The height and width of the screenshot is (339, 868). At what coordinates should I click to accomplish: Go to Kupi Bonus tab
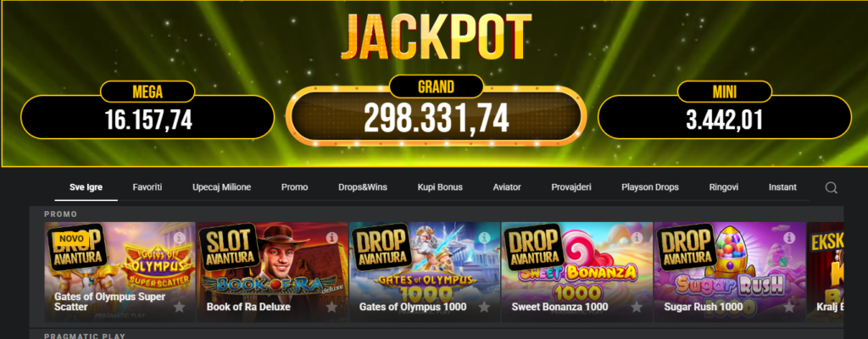[x=440, y=187]
